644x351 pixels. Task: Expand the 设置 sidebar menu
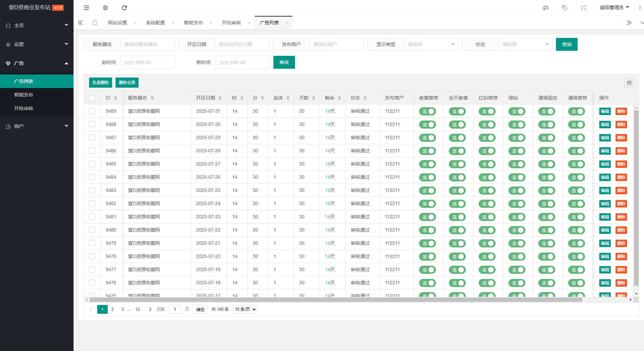[37, 44]
